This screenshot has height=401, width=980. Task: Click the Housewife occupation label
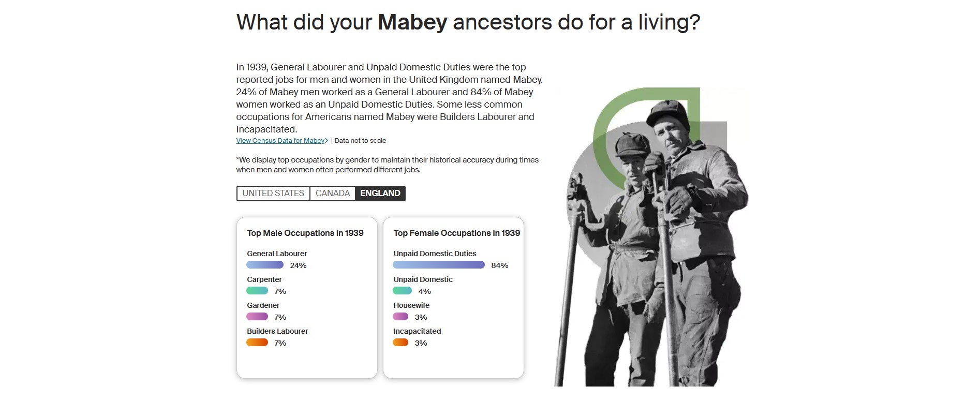click(x=411, y=305)
